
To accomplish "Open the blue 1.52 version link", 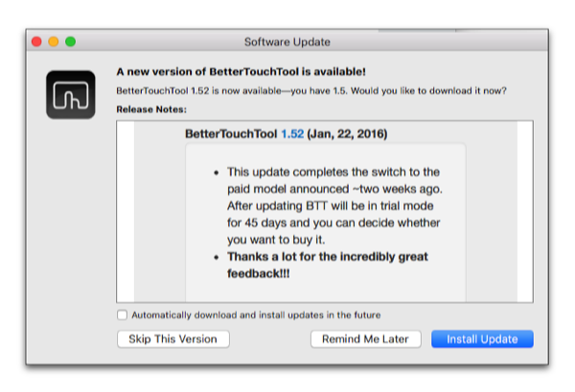I will tap(291, 133).
